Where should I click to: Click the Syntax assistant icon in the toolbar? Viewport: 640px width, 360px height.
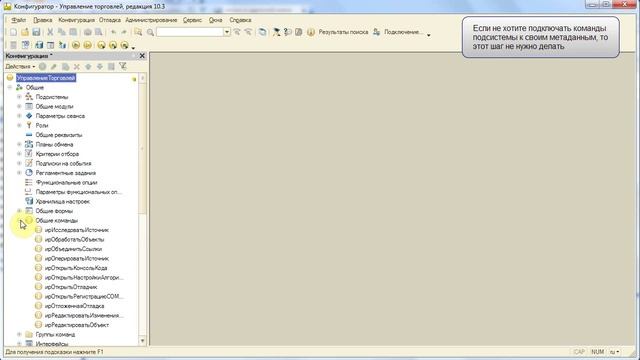(x=276, y=32)
